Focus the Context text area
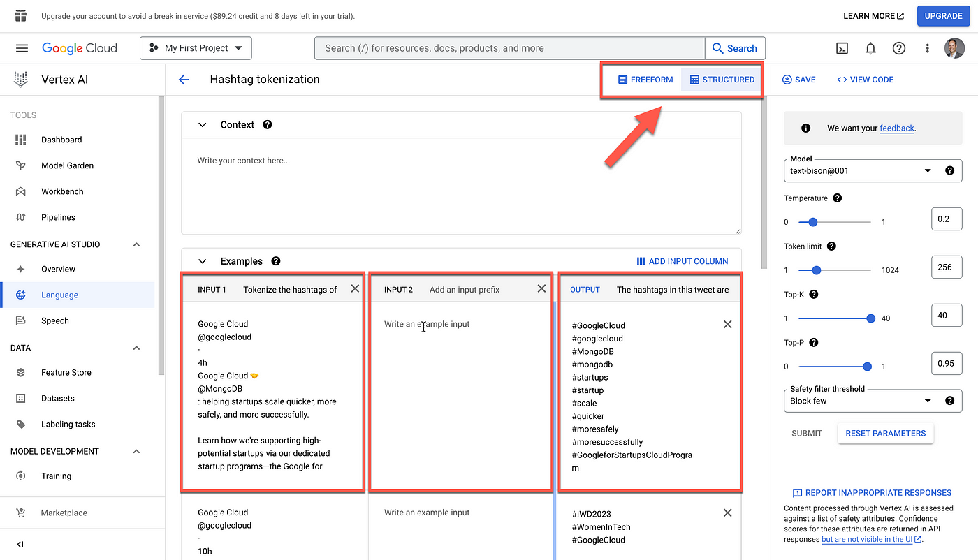Image resolution: width=978 pixels, height=560 pixels. coord(461,186)
